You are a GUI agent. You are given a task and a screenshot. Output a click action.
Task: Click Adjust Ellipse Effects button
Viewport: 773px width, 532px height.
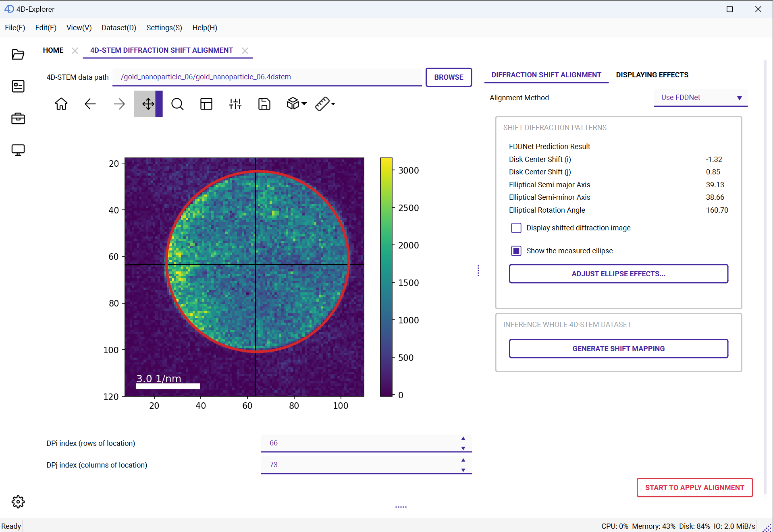pyautogui.click(x=618, y=274)
